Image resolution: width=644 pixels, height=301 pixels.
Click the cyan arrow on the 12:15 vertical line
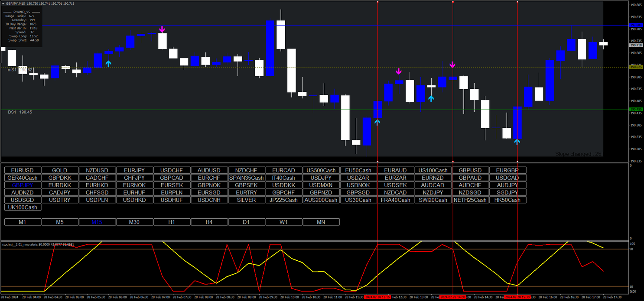coord(377,123)
